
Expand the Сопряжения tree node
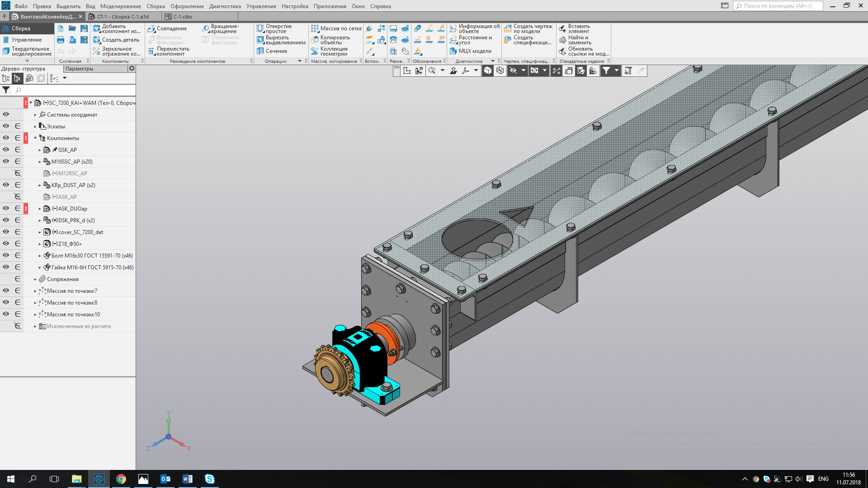click(x=35, y=279)
